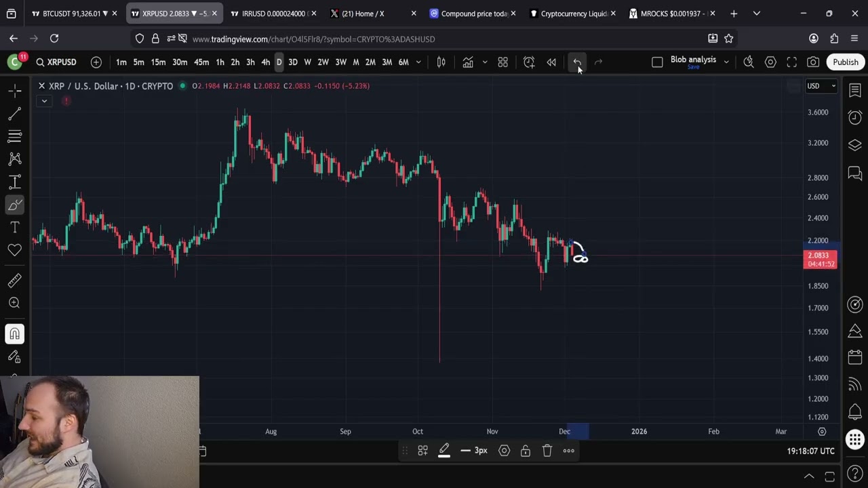Select the crosshair cursor tool
The height and width of the screenshot is (488, 868).
pyautogui.click(x=14, y=91)
